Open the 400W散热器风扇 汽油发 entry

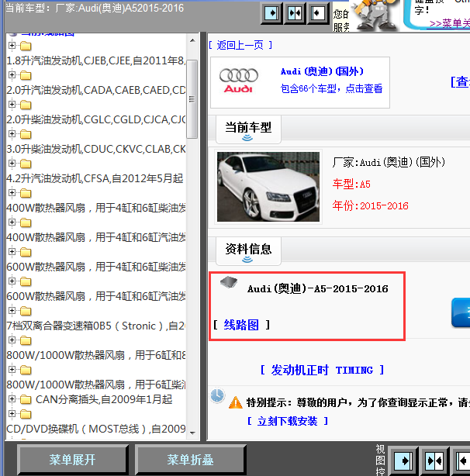pos(96,237)
